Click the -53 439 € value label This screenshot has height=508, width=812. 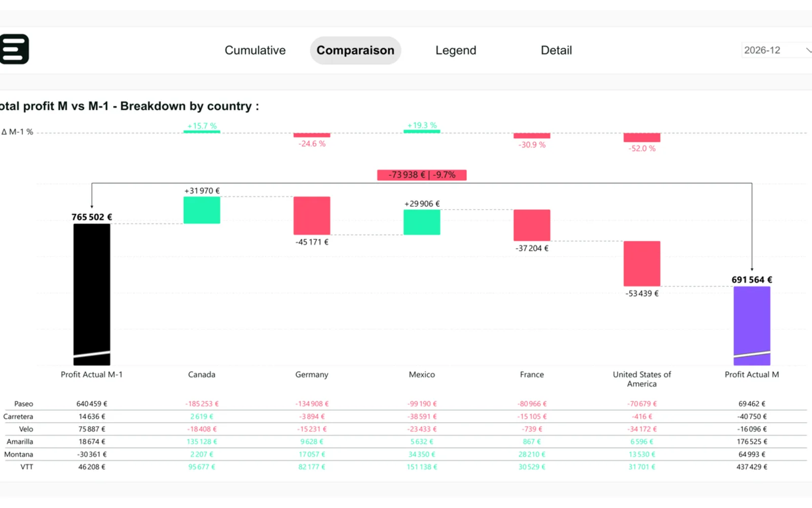pos(642,294)
